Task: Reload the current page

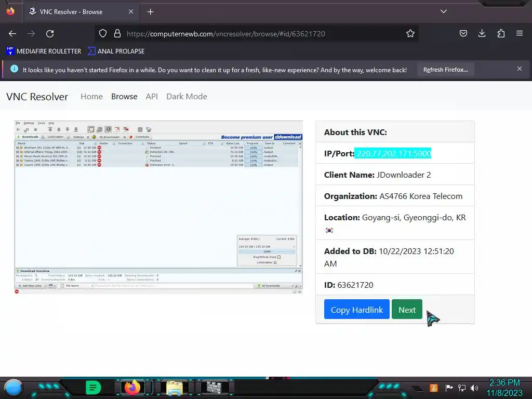Action: coord(50,34)
